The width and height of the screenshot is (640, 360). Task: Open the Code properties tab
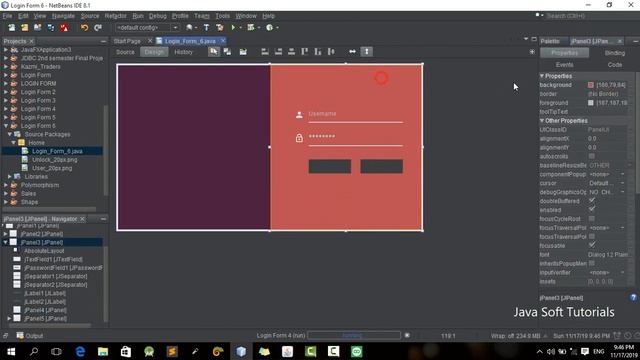614,64
